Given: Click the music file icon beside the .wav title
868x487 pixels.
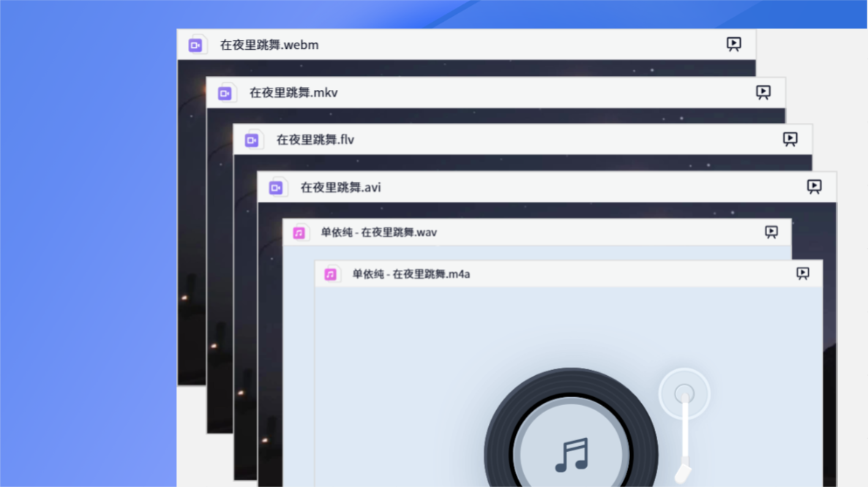Looking at the screenshot, I should [x=299, y=233].
